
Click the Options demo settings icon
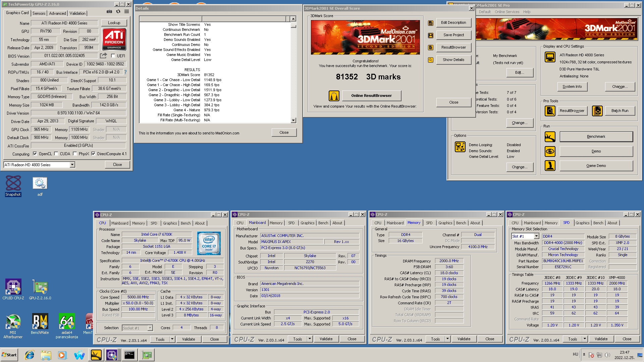(460, 147)
